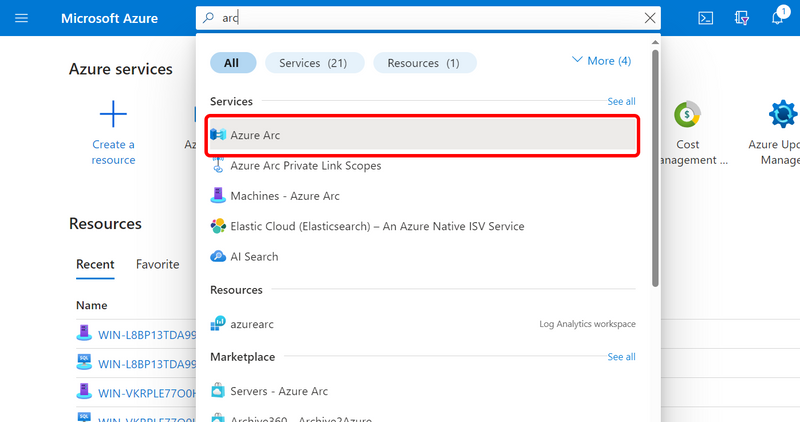Viewport: 800px width, 422px height.
Task: Click the Machines - Azure Arc icon
Action: tap(218, 195)
